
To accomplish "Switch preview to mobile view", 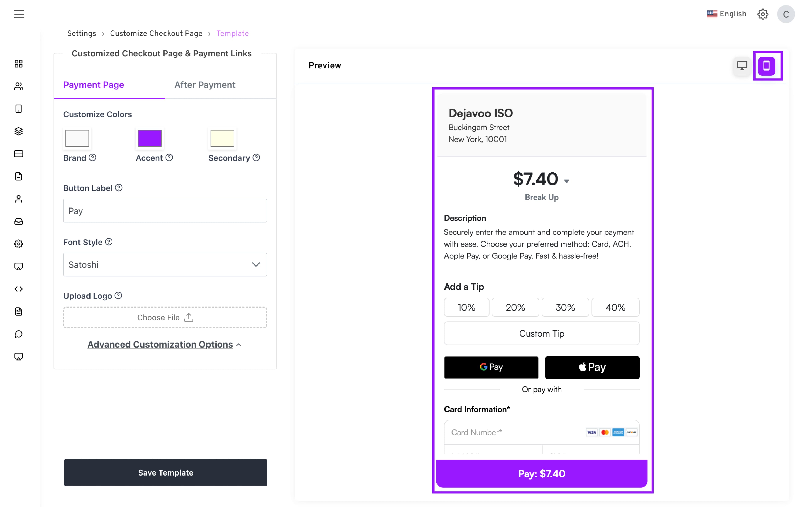I will coord(767,66).
